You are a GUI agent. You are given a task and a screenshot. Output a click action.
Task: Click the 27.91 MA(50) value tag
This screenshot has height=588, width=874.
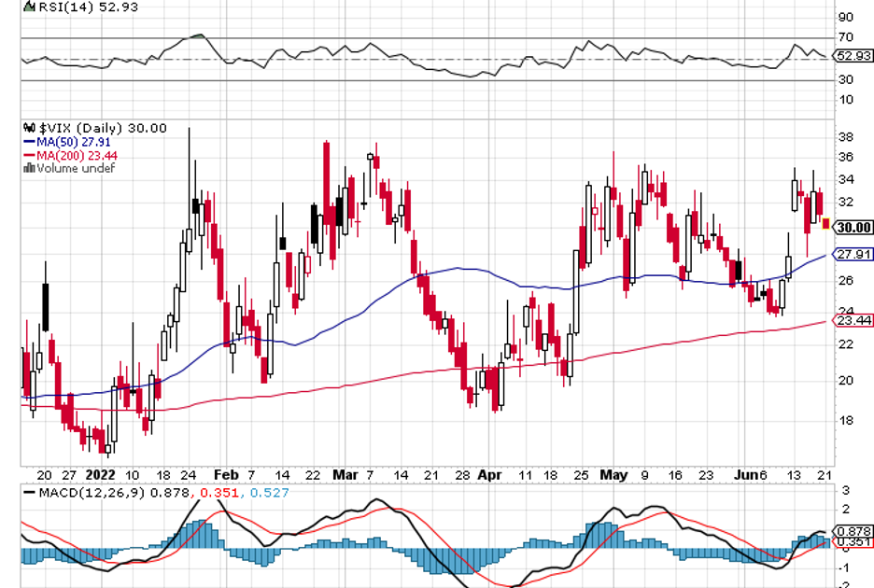[853, 254]
